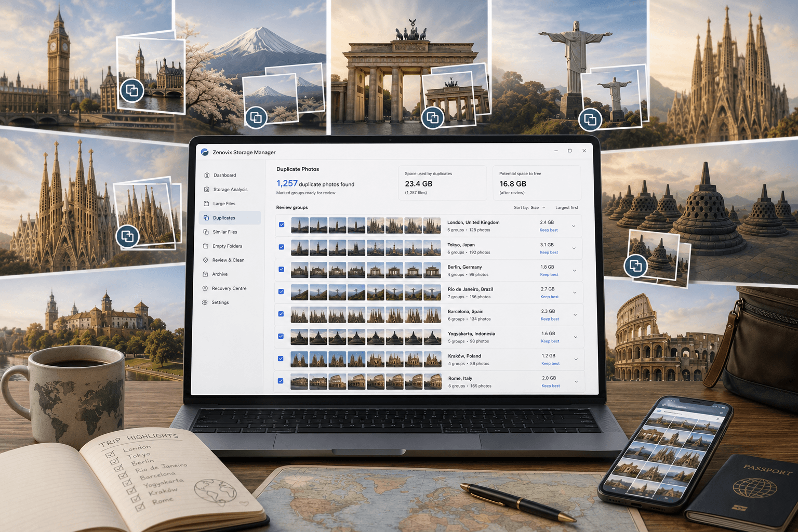798x532 pixels.
Task: Click the "Duplicate Photos" heading
Action: [x=298, y=169]
